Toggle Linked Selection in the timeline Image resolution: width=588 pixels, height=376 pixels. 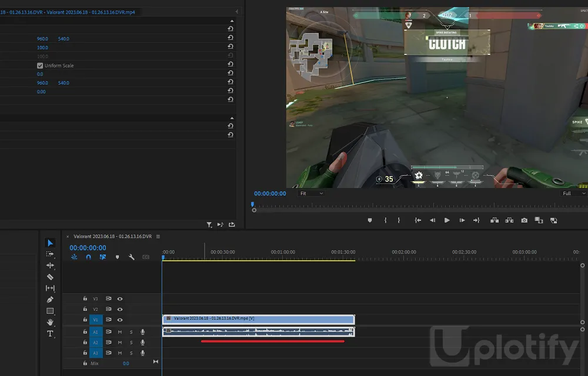point(103,257)
